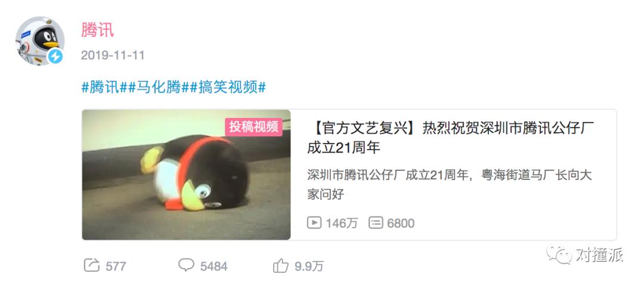
Task: Open the 腾讯 username link
Action: (x=97, y=30)
